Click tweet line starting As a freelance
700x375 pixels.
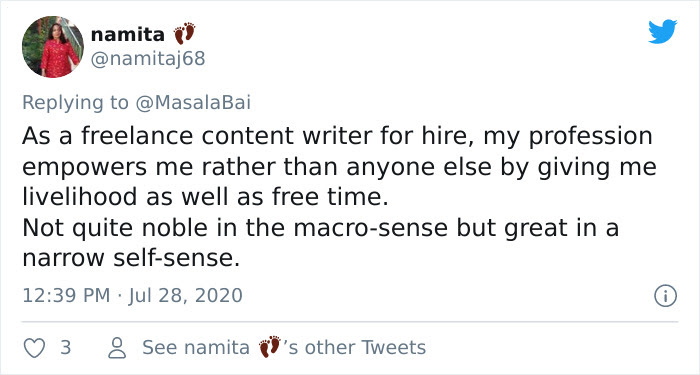[x=337, y=136]
